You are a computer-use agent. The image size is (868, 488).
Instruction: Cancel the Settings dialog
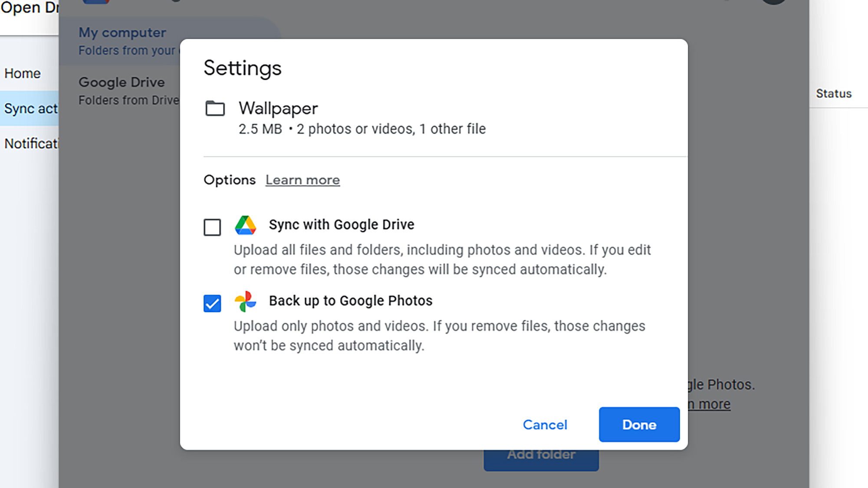[x=545, y=425]
